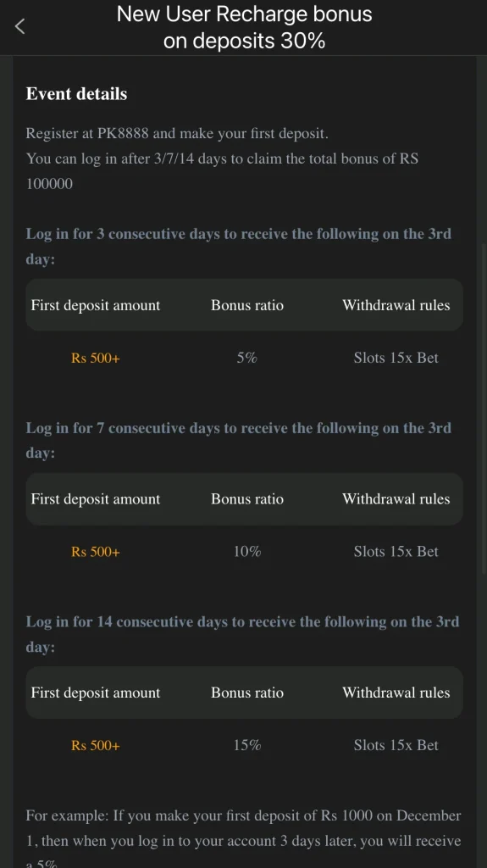Image resolution: width=487 pixels, height=868 pixels.
Task: Select the Event details heading
Action: pyautogui.click(x=76, y=93)
